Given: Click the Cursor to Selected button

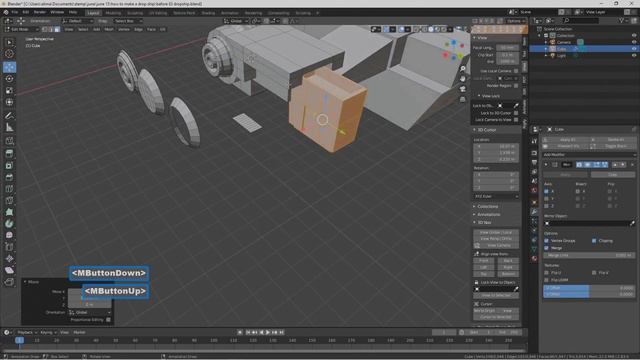Looking at the screenshot, I should (496, 317).
